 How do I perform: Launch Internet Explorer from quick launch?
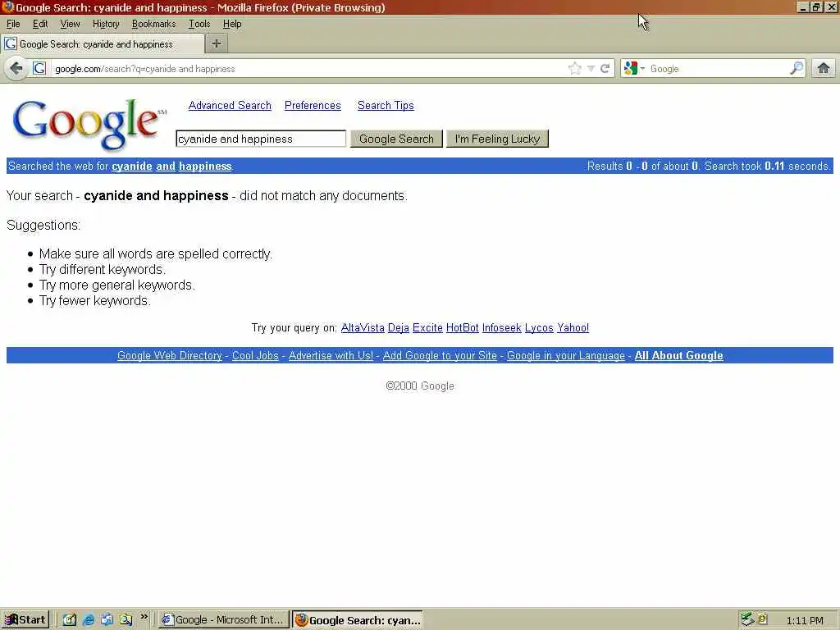coord(89,620)
